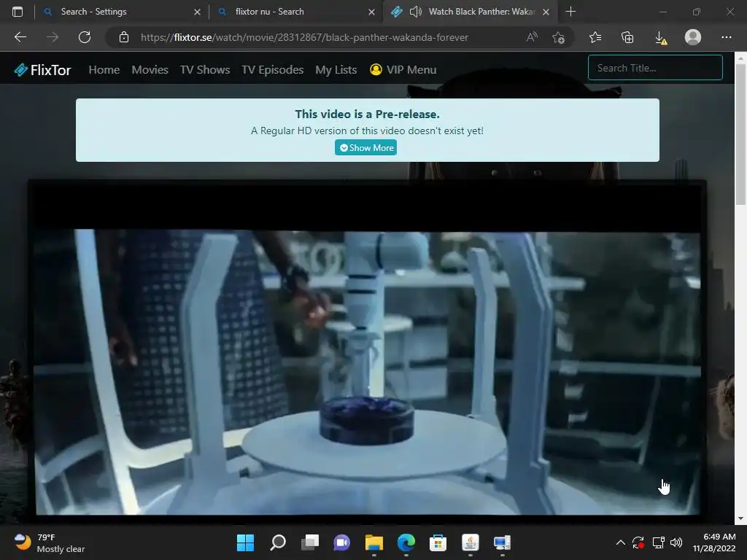
Task: Open Microsoft Store from taskbar
Action: [438, 542]
